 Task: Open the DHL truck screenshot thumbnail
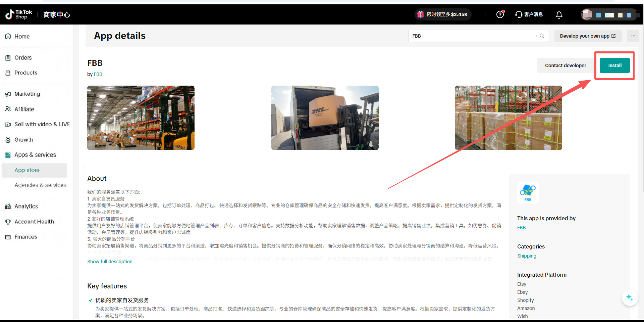[x=325, y=118]
